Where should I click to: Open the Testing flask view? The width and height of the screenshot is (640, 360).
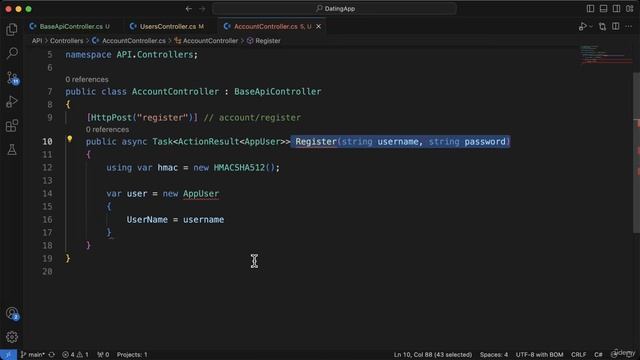point(12,150)
